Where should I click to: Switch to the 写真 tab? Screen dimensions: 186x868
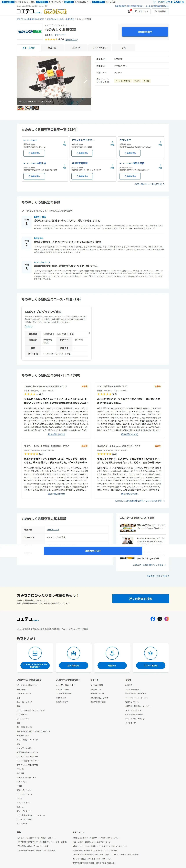(123, 48)
